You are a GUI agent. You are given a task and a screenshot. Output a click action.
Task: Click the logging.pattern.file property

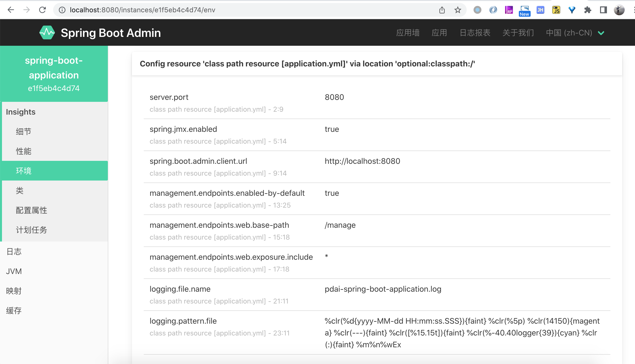(183, 321)
